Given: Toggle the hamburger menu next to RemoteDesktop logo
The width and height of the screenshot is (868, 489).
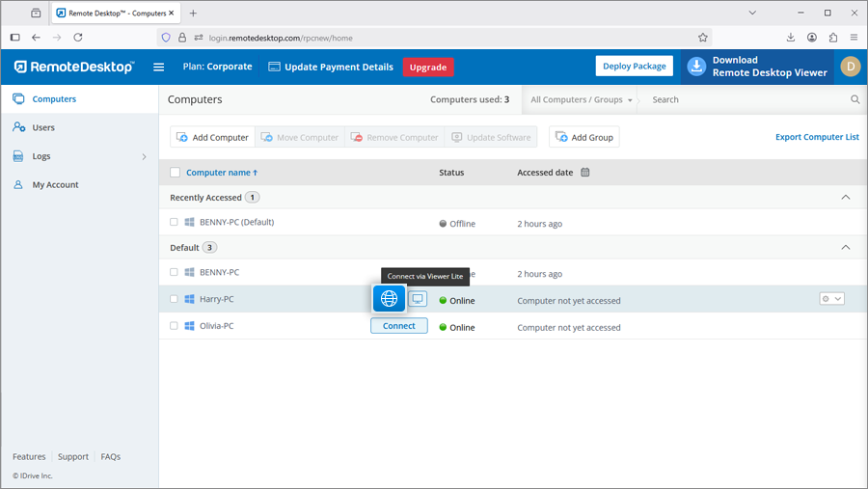Looking at the screenshot, I should 159,68.
